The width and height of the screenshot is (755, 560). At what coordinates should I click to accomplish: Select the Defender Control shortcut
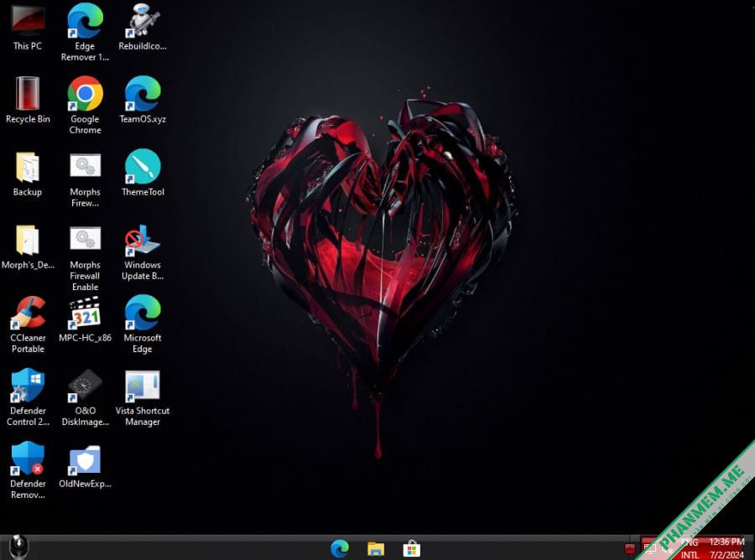pos(28,397)
